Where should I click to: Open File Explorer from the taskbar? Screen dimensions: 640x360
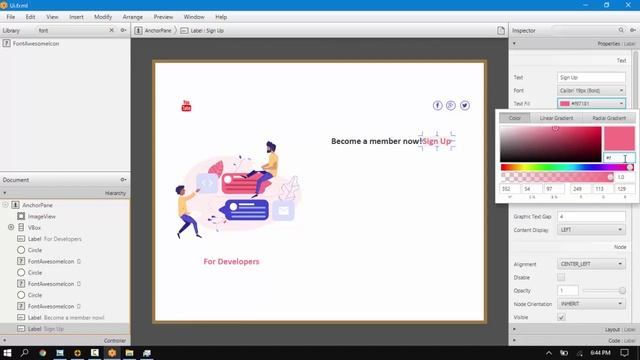129,353
